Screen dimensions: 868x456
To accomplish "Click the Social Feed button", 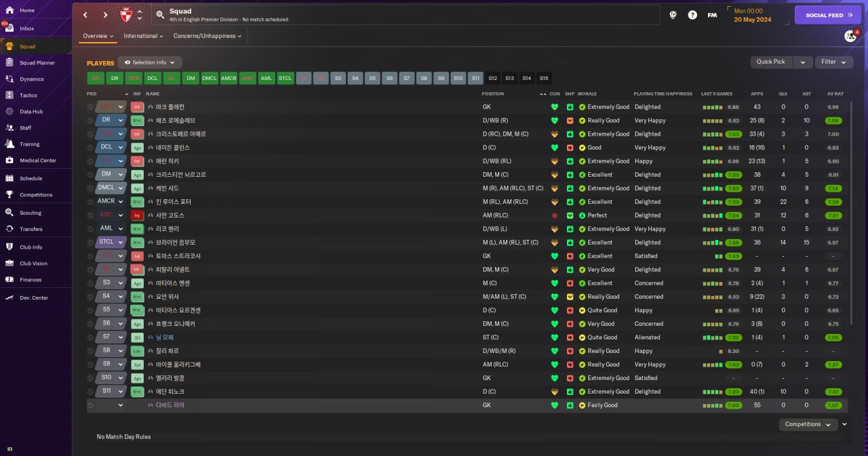I will tap(827, 15).
